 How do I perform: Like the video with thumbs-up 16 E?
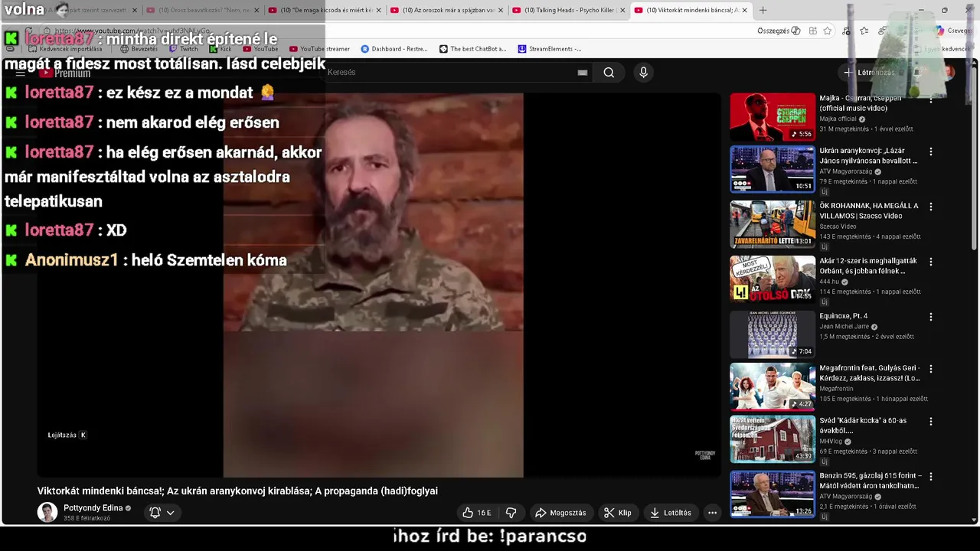click(476, 513)
